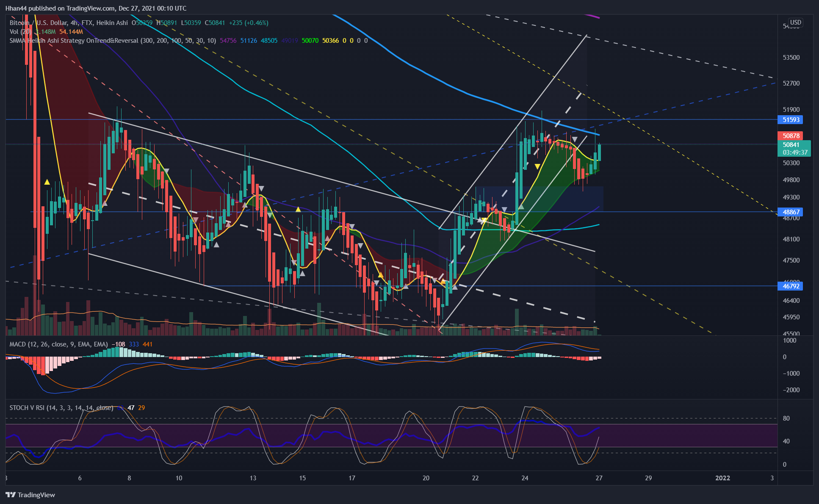Click the Stoch RSI value 47
The image size is (819, 504).
[x=131, y=408]
